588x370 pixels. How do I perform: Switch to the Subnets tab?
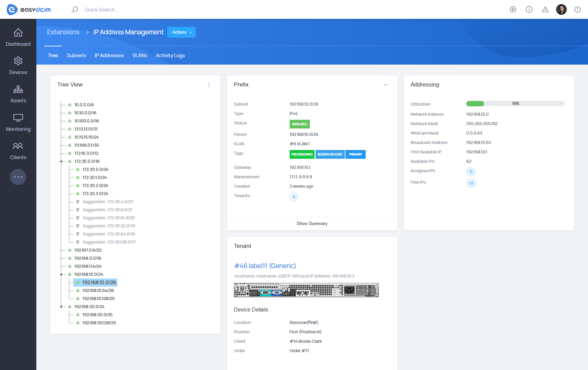click(76, 55)
